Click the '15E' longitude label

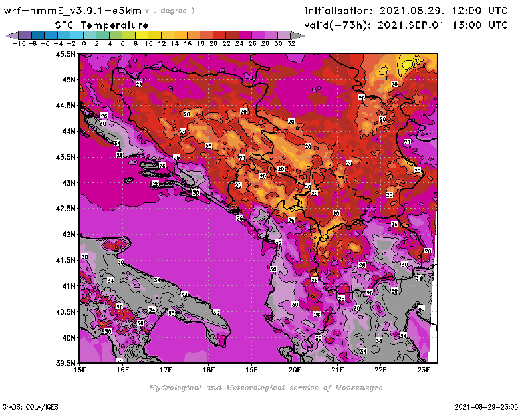[80, 370]
